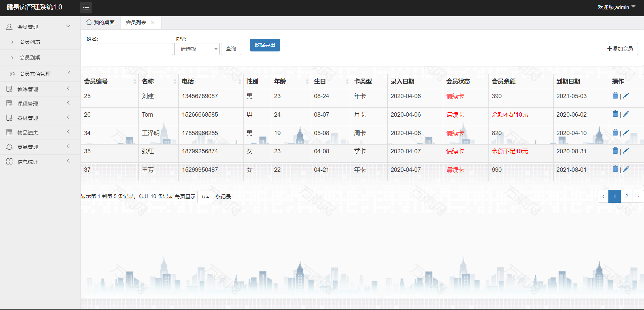Click the home icon on 我的桌面 tab
644x310 pixels.
(89, 22)
